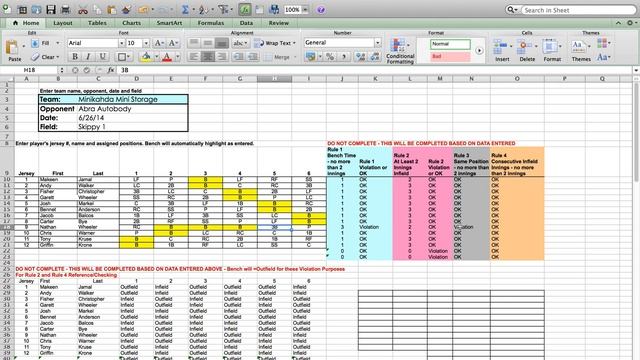Screen dimensions: 640x360
Task: Collapse the ribbon with caret button
Action: pyautogui.click(x=618, y=23)
